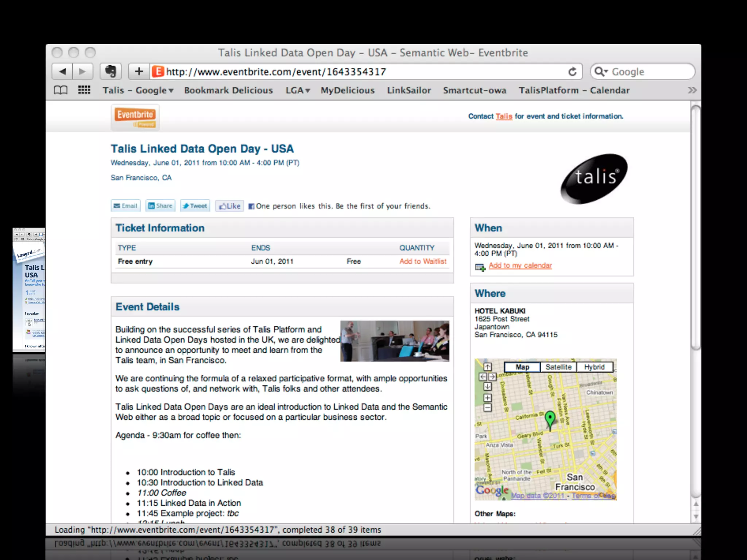This screenshot has width=747, height=560.
Task: Click Add to my calendar link
Action: [520, 265]
